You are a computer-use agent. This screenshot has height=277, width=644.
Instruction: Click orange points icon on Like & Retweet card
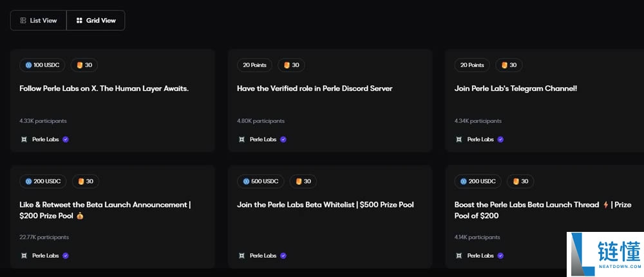pos(81,181)
